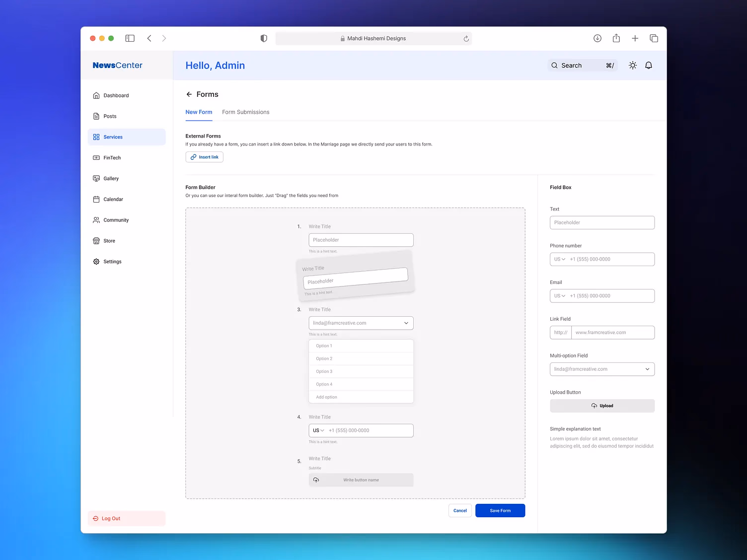The image size is (747, 560).
Task: Click Placeholder input in form field 1
Action: point(361,240)
